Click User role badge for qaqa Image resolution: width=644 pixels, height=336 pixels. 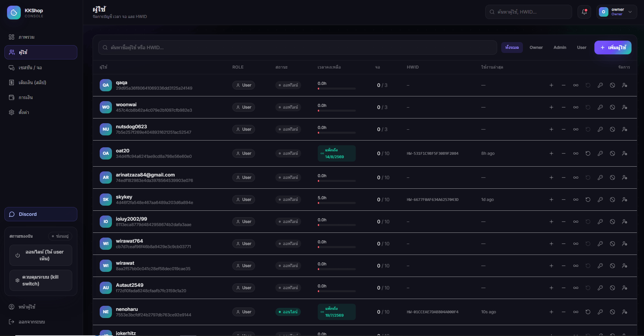(x=243, y=85)
